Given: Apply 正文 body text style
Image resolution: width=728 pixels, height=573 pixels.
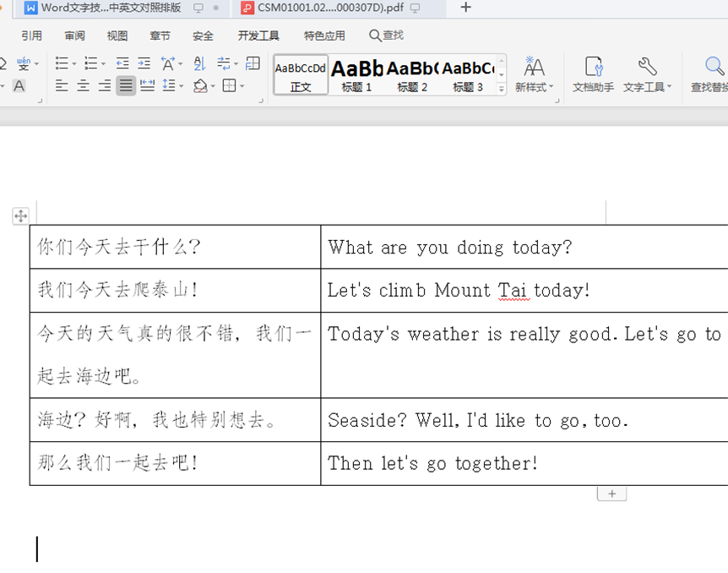Looking at the screenshot, I should pos(301,74).
